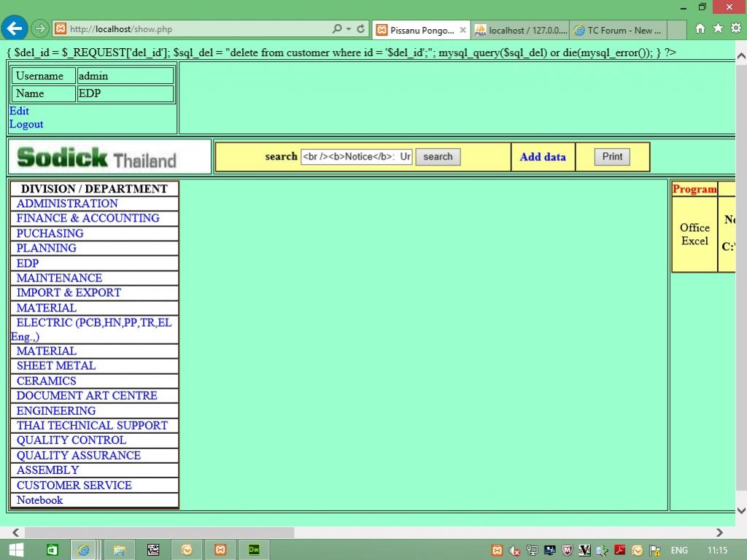The image size is (747, 560).
Task: Switch to the TC Forum - New tab
Action: 618,30
